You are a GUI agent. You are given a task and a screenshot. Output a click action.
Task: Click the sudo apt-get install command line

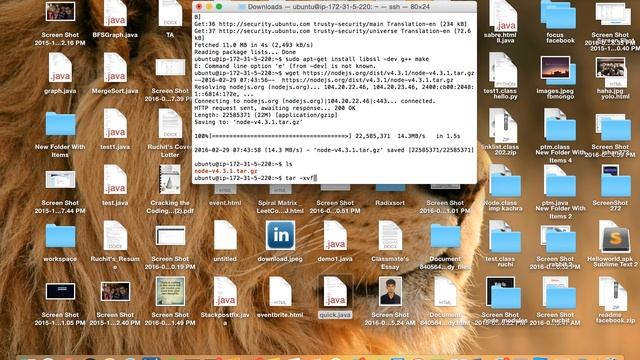(x=311, y=59)
